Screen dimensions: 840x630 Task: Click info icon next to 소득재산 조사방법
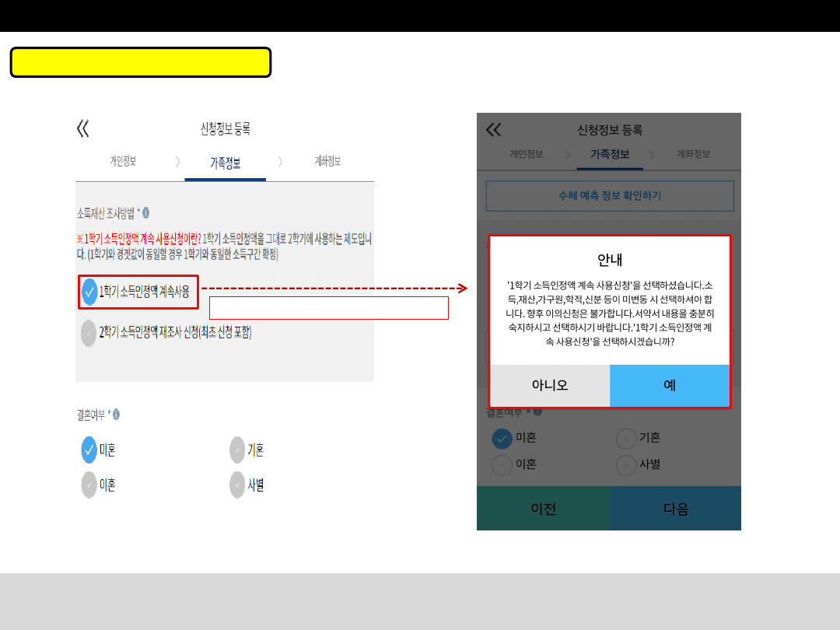point(145,212)
